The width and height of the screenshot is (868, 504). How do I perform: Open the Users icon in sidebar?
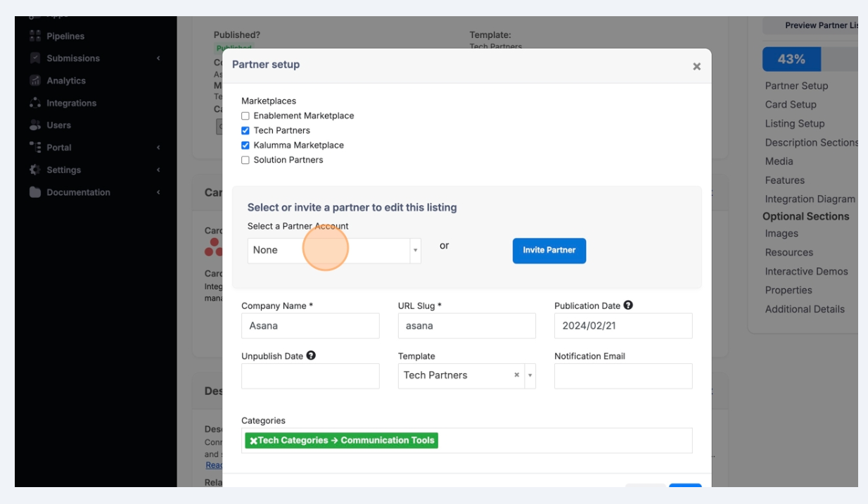(35, 125)
